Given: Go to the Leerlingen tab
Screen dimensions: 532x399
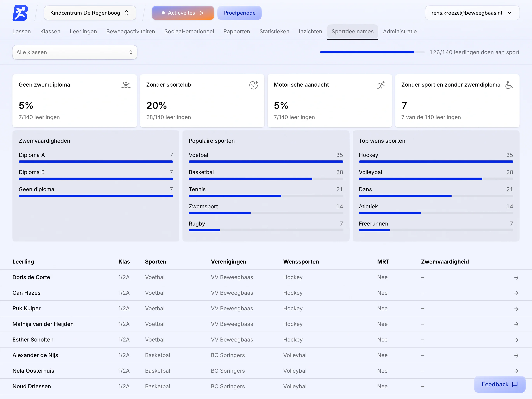Looking at the screenshot, I should [x=83, y=32].
